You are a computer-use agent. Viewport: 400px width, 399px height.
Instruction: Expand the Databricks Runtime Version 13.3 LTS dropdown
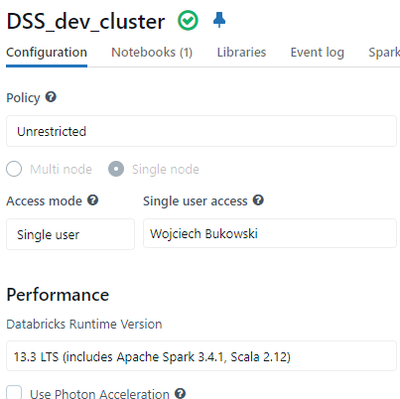point(201,356)
